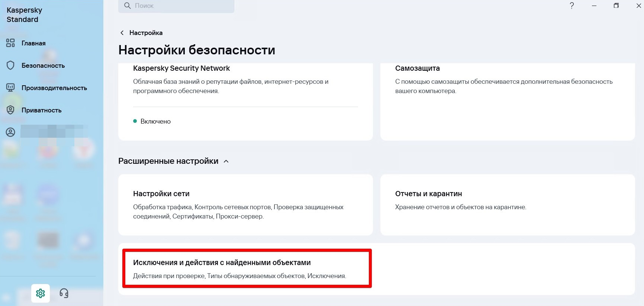The width and height of the screenshot is (644, 306).
Task: Open the user account profile icon
Action: [10, 132]
